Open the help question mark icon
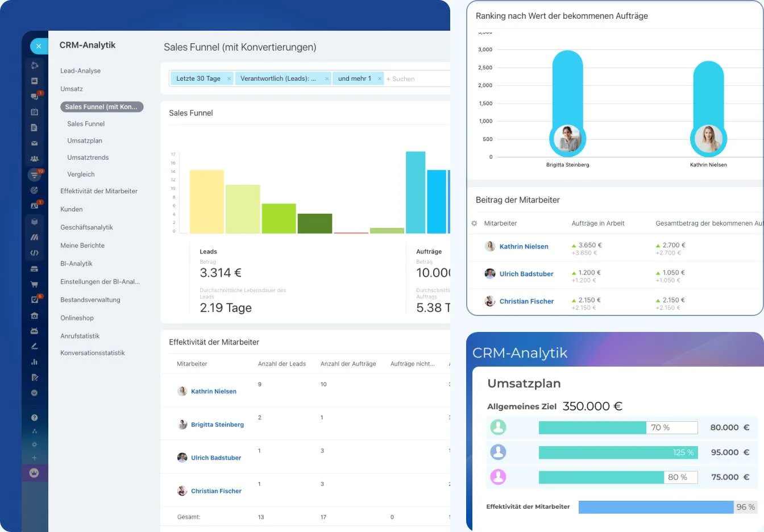764x532 pixels. click(x=34, y=417)
